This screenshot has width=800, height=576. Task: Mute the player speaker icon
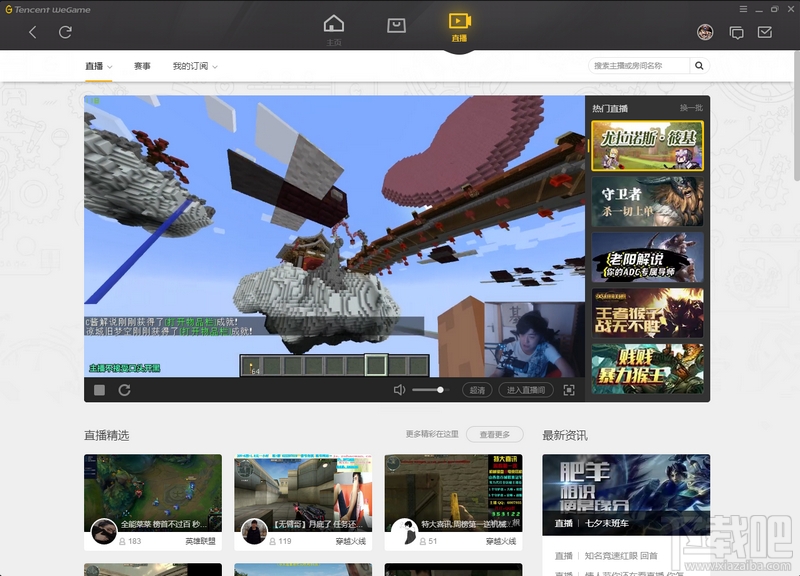399,390
